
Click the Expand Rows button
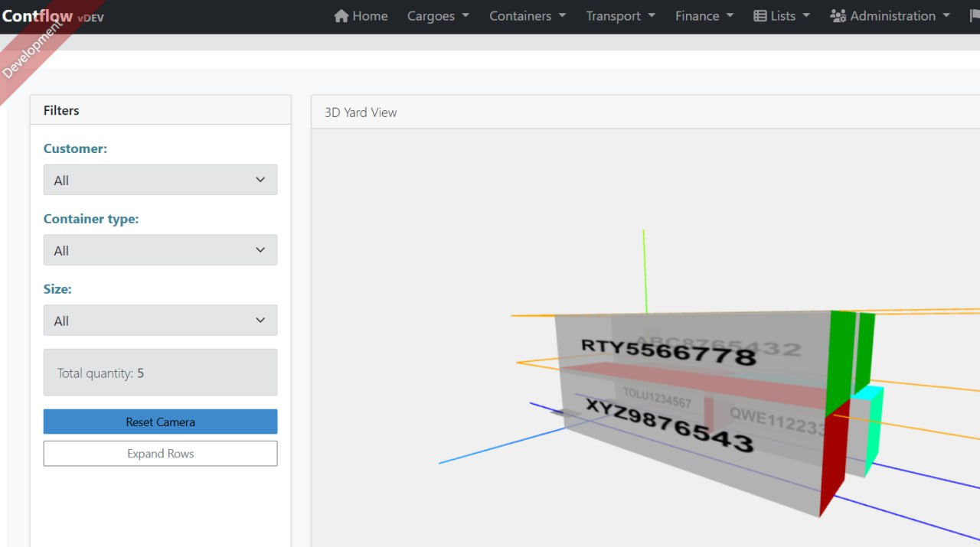(160, 454)
